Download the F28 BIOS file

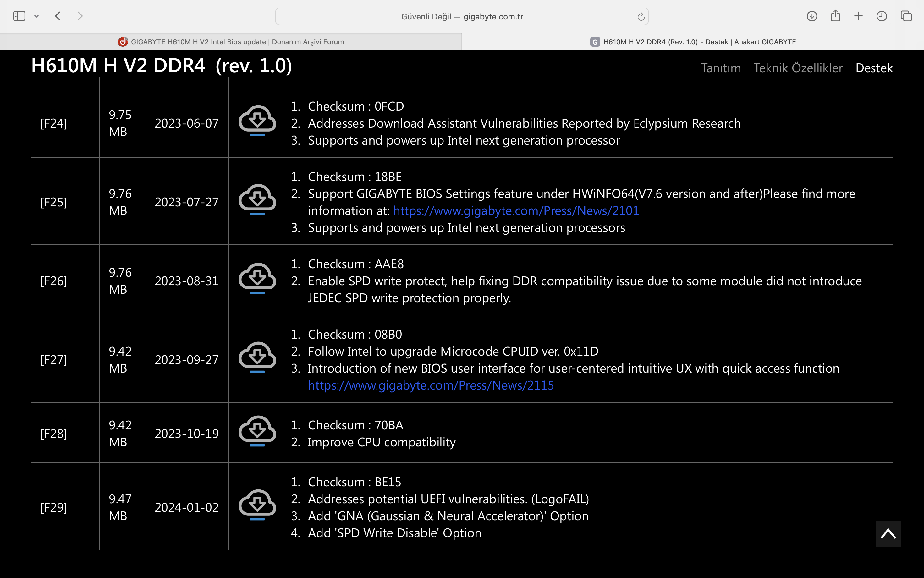(x=257, y=431)
